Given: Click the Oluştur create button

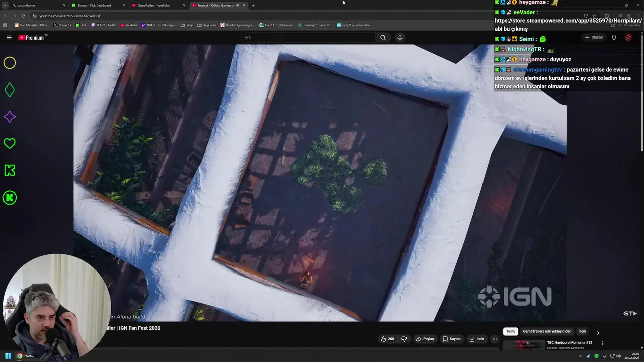Looking at the screenshot, I should tap(594, 37).
